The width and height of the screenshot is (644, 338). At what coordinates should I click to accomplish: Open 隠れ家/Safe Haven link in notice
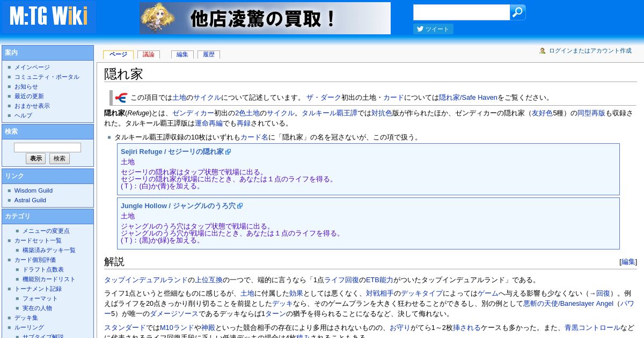pyautogui.click(x=469, y=98)
